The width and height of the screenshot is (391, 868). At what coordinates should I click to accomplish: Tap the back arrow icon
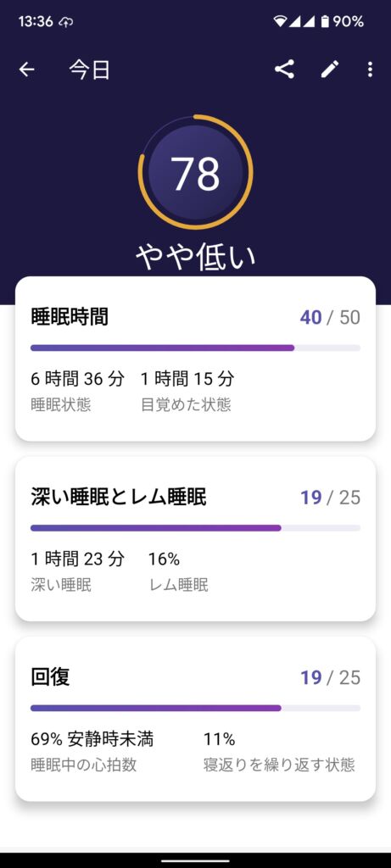[26, 70]
